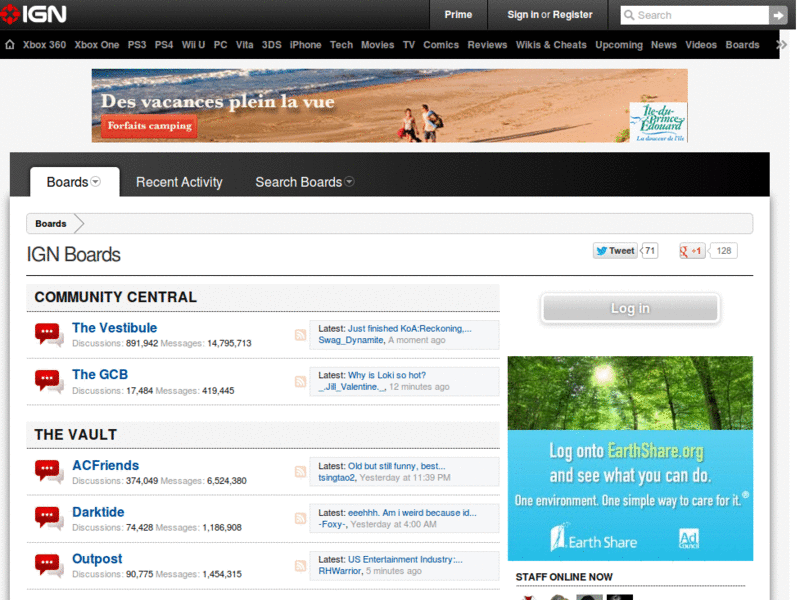
Task: Open Boards in the top navigation menu
Action: click(742, 45)
